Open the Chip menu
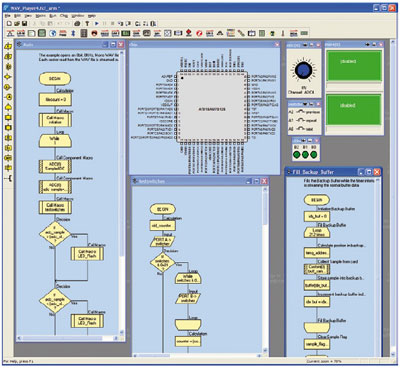This screenshot has height=368, width=400. coord(64,16)
